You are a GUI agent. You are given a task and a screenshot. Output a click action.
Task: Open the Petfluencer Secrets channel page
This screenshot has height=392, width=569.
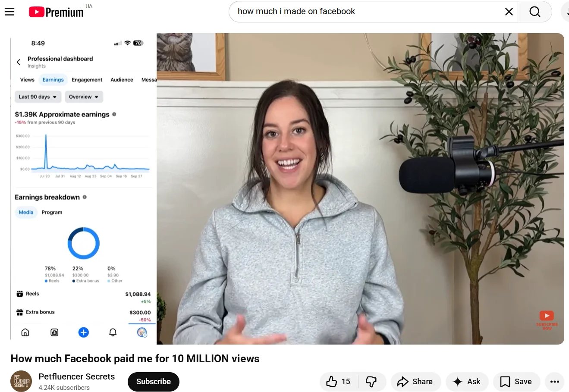point(76,376)
